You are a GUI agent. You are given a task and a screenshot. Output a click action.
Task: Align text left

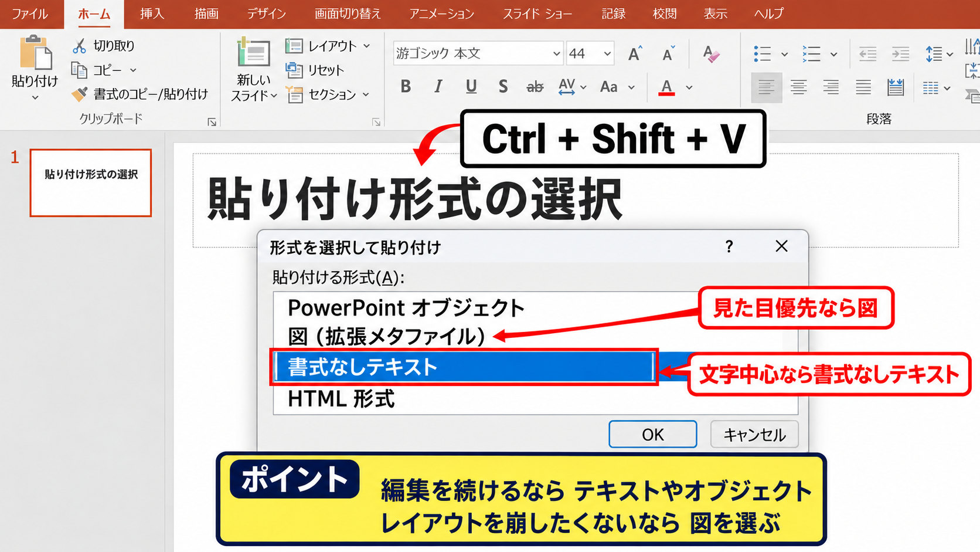766,87
